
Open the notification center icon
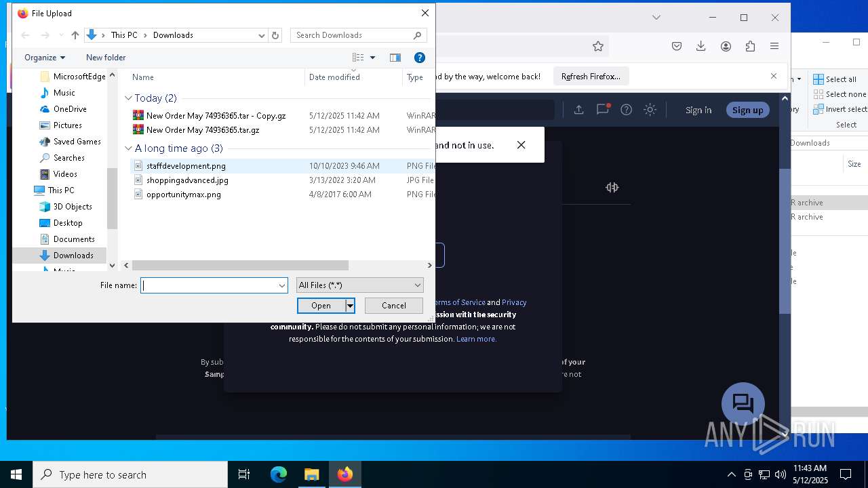pos(846,474)
